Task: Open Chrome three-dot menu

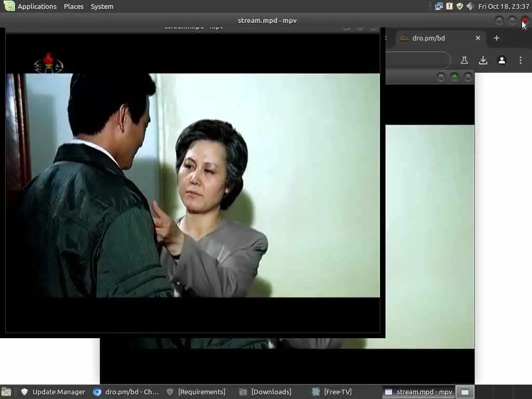Action: click(521, 60)
